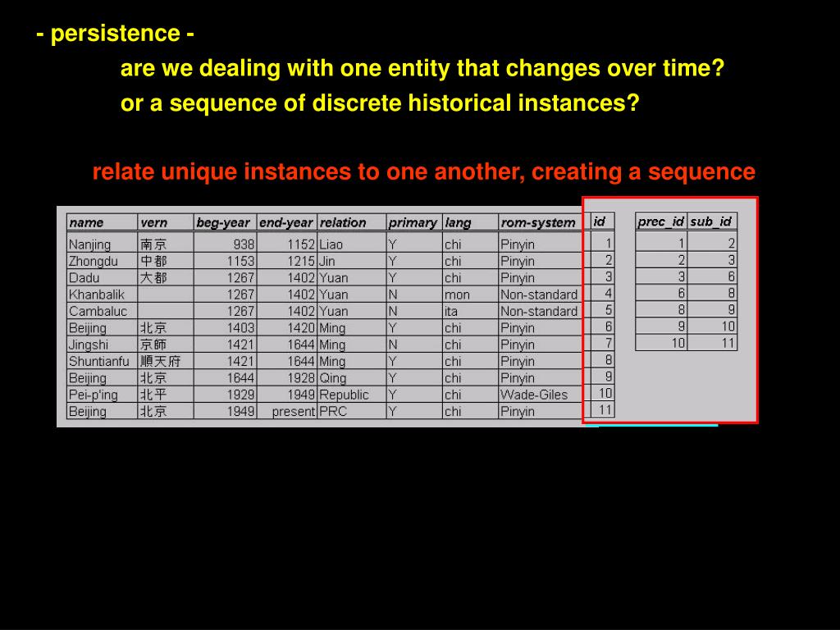
Task: Click the end-year value '1215'
Action: tap(301, 261)
